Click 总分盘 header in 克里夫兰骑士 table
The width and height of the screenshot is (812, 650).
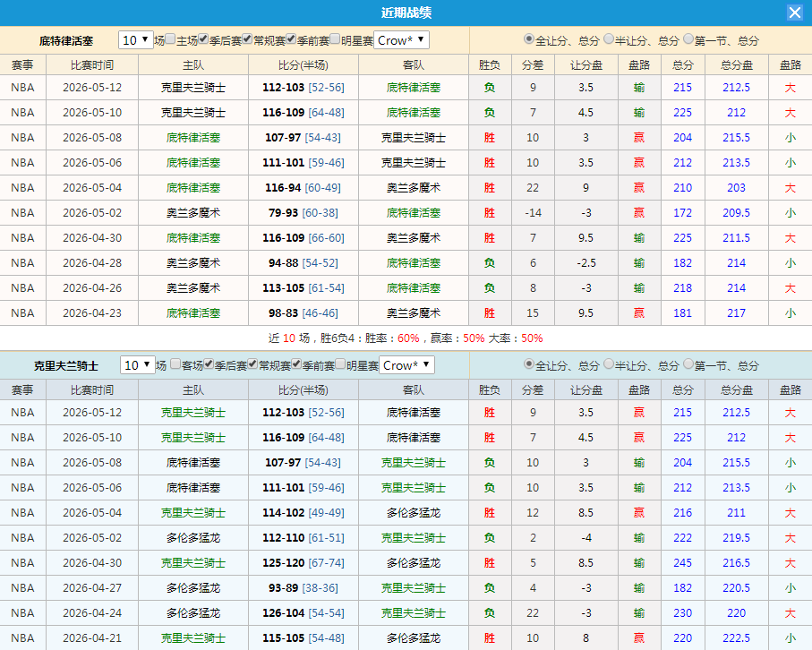pyautogui.click(x=737, y=390)
